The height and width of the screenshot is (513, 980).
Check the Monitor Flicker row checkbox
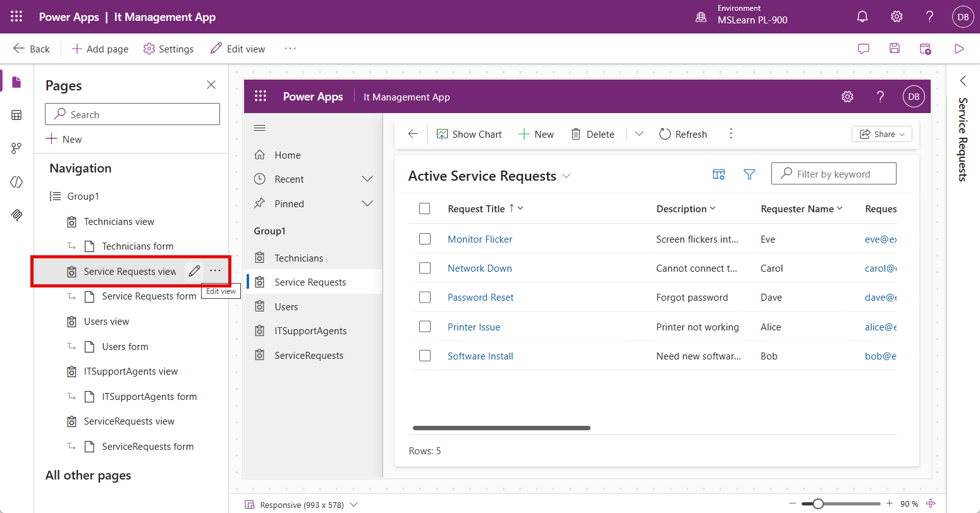coord(425,239)
